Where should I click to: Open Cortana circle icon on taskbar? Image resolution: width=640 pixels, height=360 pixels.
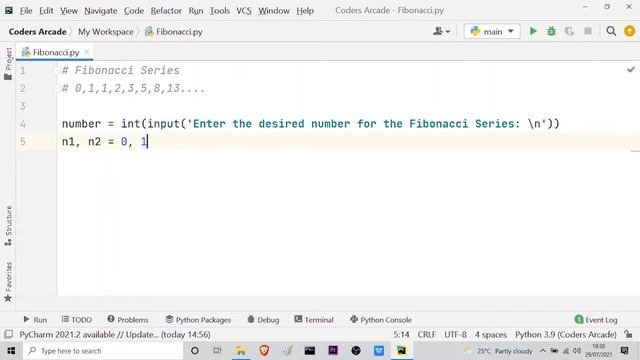point(195,351)
